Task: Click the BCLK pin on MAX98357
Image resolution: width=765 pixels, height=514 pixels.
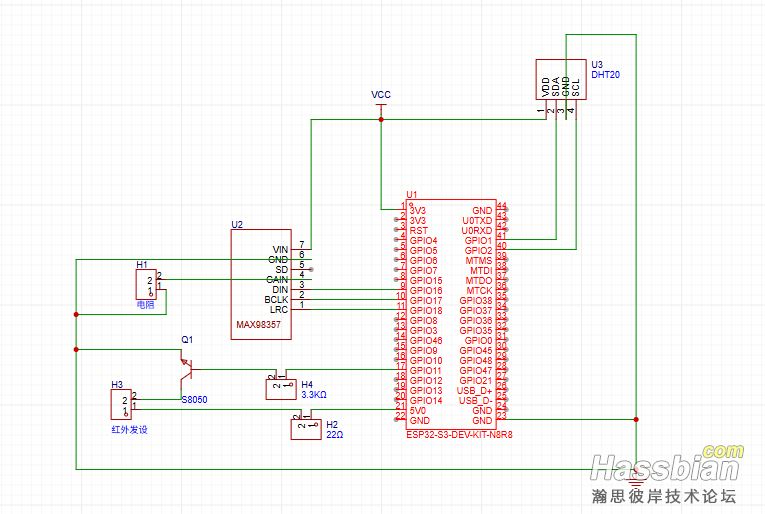Action: (x=277, y=299)
